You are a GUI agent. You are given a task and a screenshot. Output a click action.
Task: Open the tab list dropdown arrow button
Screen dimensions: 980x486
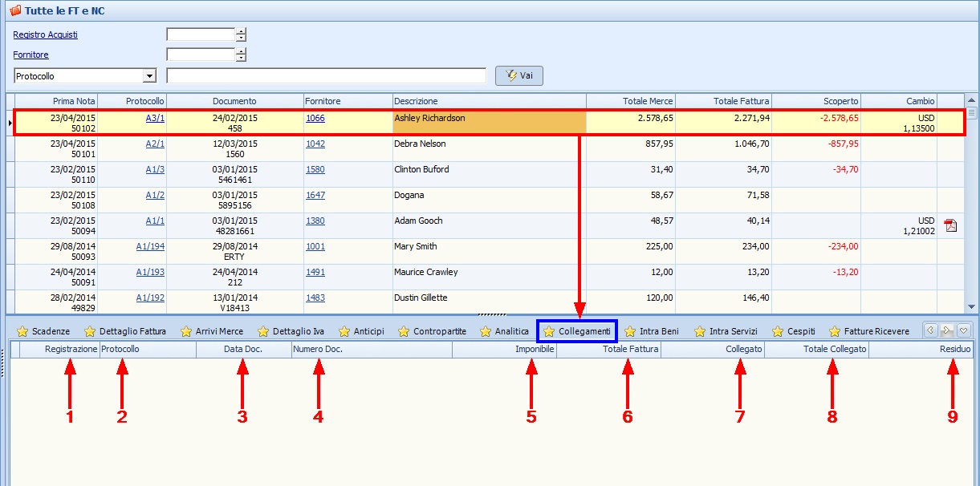point(964,330)
